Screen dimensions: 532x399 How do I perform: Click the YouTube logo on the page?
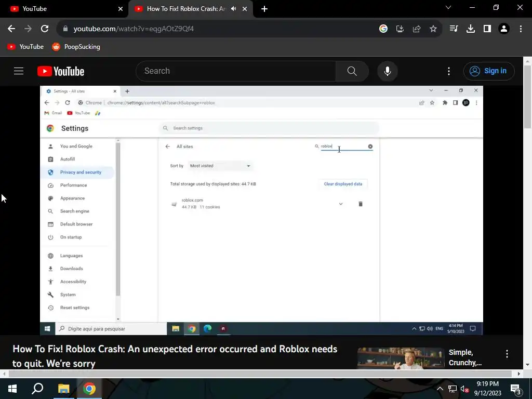pyautogui.click(x=61, y=71)
